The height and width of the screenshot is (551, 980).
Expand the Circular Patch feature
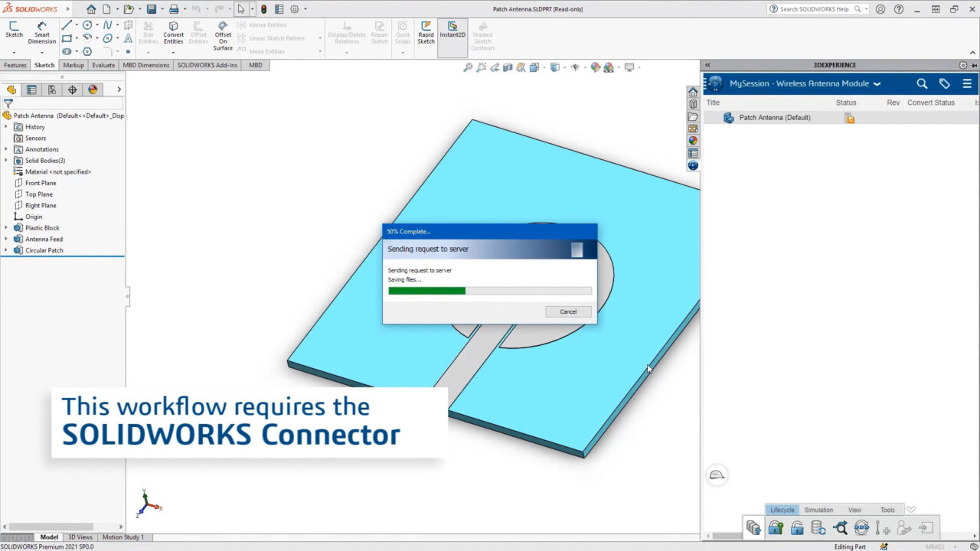coord(6,250)
